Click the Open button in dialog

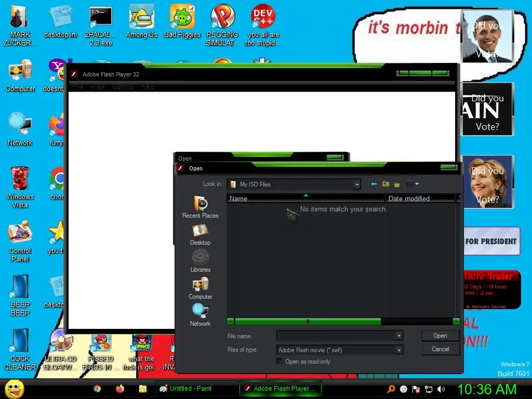click(x=440, y=336)
